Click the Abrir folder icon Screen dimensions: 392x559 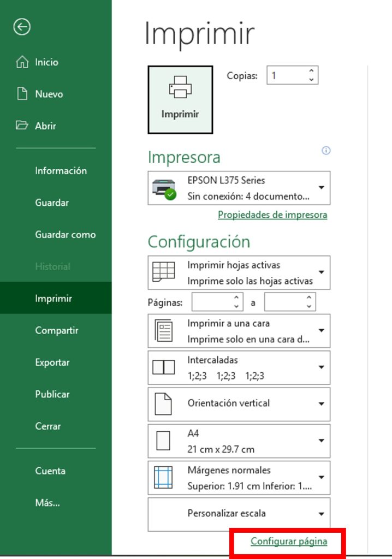[22, 126]
